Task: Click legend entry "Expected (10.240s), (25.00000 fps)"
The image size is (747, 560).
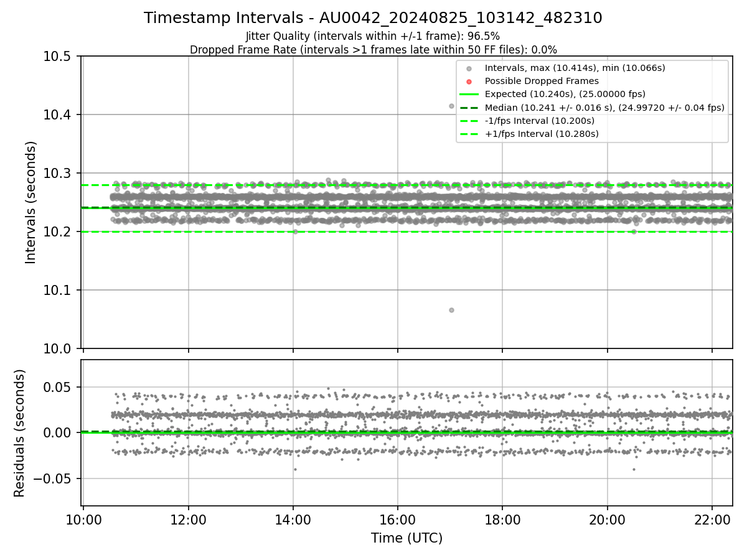Action: pos(565,94)
